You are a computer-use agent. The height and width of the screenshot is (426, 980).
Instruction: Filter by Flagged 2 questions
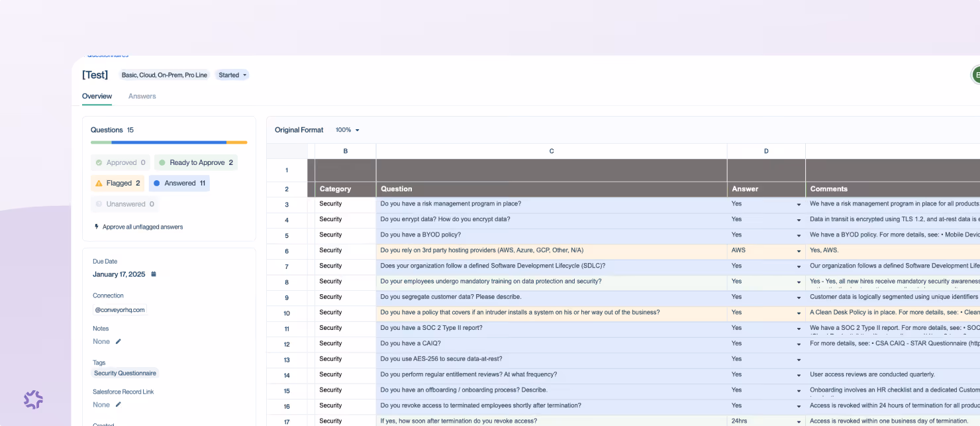pos(118,183)
